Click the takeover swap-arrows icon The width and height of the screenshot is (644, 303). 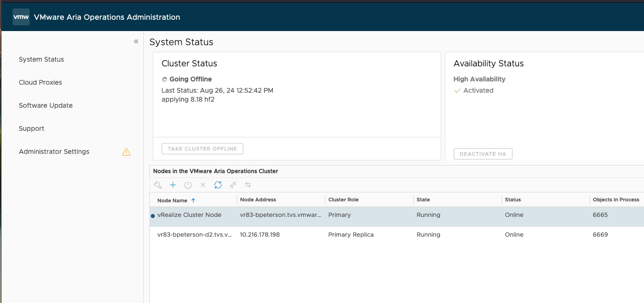click(248, 185)
